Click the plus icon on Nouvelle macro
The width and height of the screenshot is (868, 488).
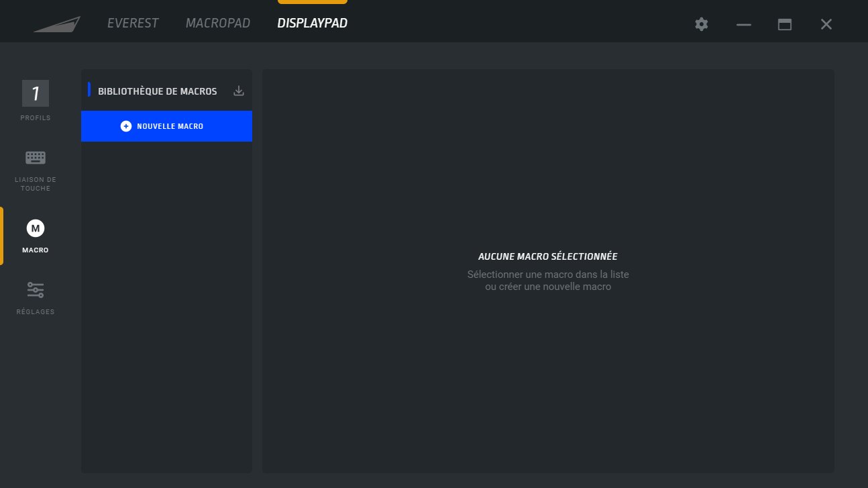pos(126,126)
